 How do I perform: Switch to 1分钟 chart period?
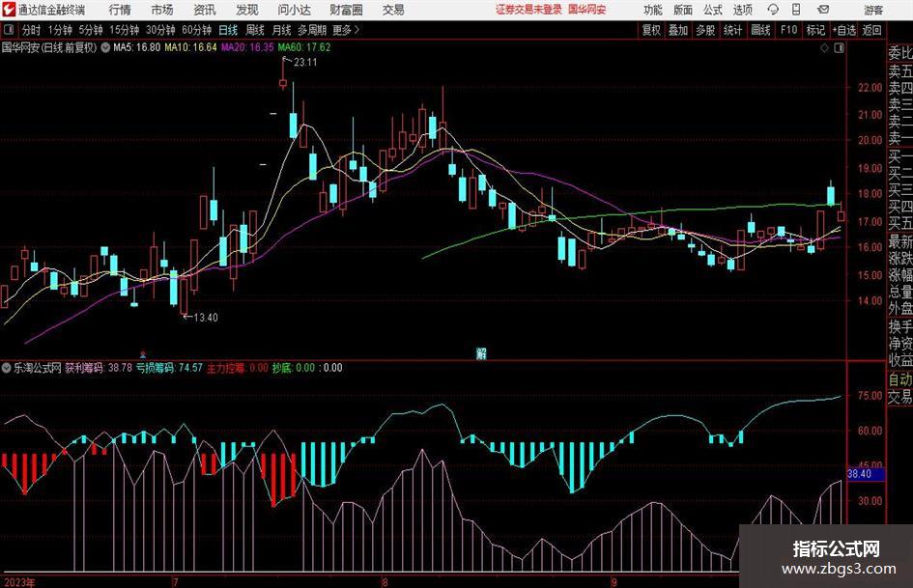[59, 30]
